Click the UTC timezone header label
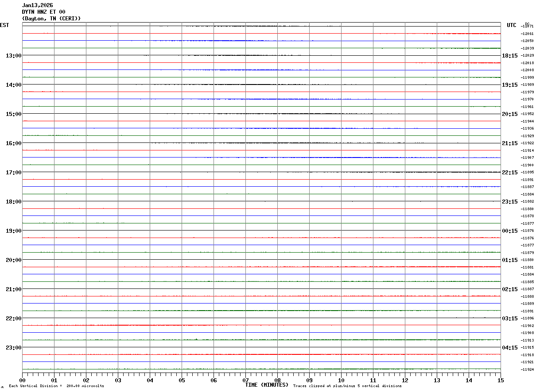The image size is (536, 392). tap(512, 25)
